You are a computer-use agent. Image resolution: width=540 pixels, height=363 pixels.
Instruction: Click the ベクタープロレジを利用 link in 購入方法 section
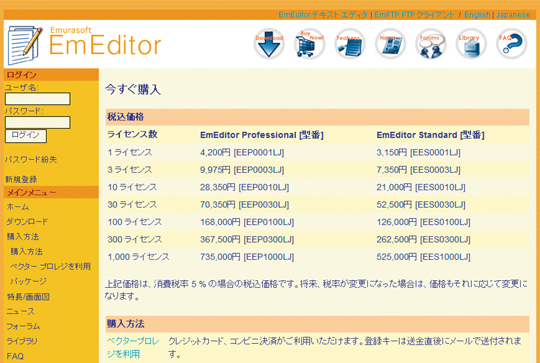(x=133, y=348)
